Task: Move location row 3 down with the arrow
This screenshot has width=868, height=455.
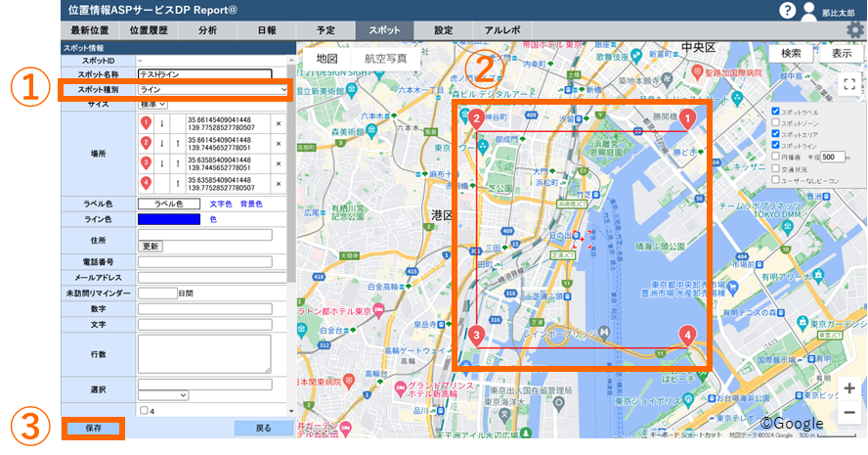Action: 161,163
